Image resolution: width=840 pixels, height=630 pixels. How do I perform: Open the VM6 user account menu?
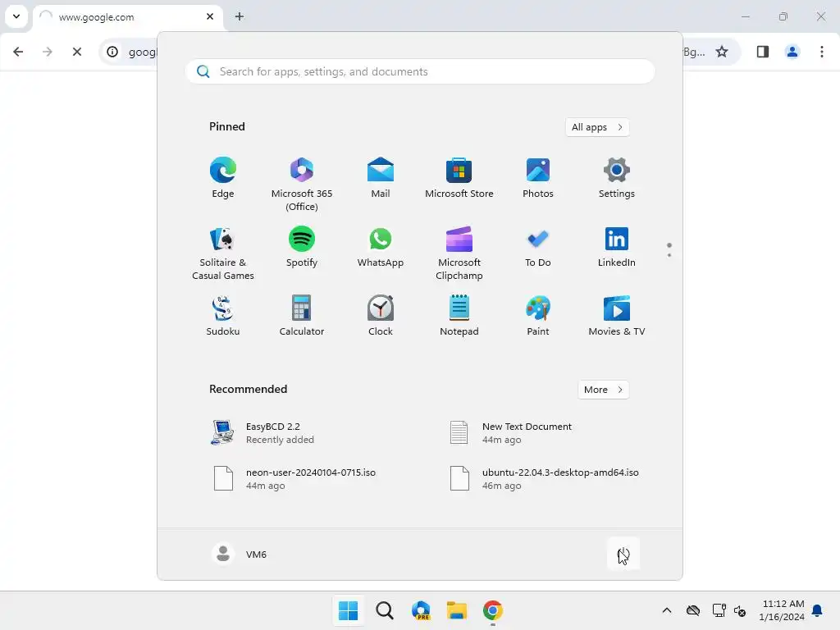click(240, 554)
